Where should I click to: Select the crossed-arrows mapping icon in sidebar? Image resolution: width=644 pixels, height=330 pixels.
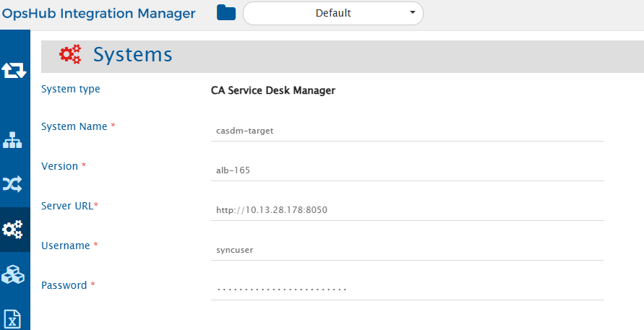click(14, 185)
